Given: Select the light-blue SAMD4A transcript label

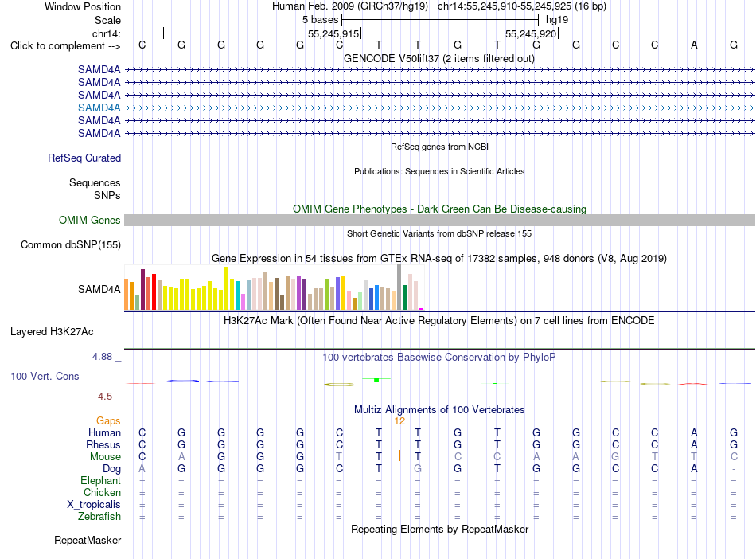Looking at the screenshot, I should (x=99, y=107).
